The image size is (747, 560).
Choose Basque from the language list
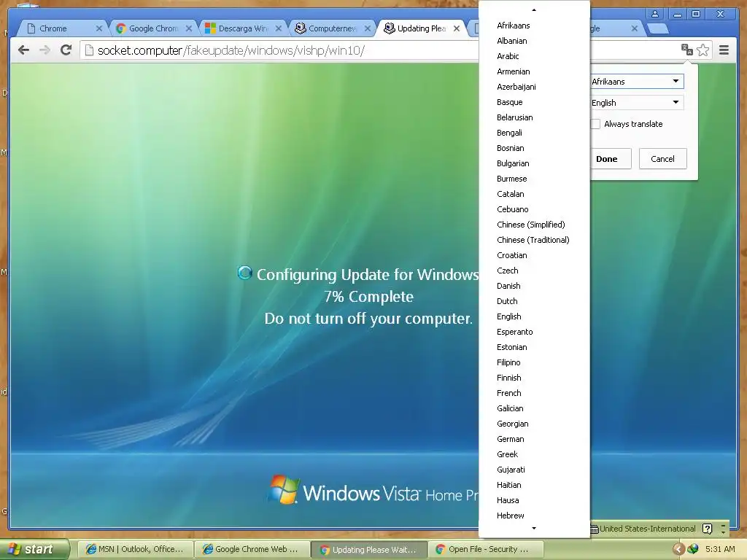point(534,102)
